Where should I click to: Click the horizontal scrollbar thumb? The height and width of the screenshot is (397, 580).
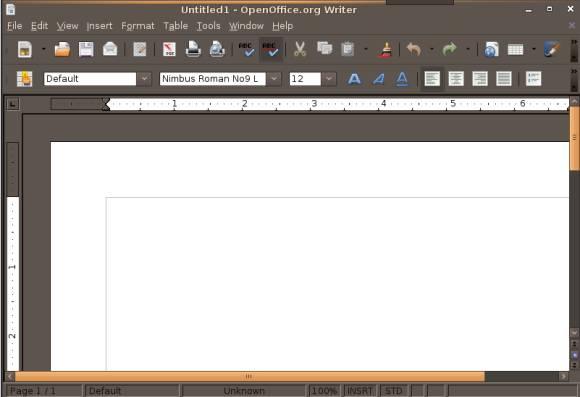click(250, 377)
